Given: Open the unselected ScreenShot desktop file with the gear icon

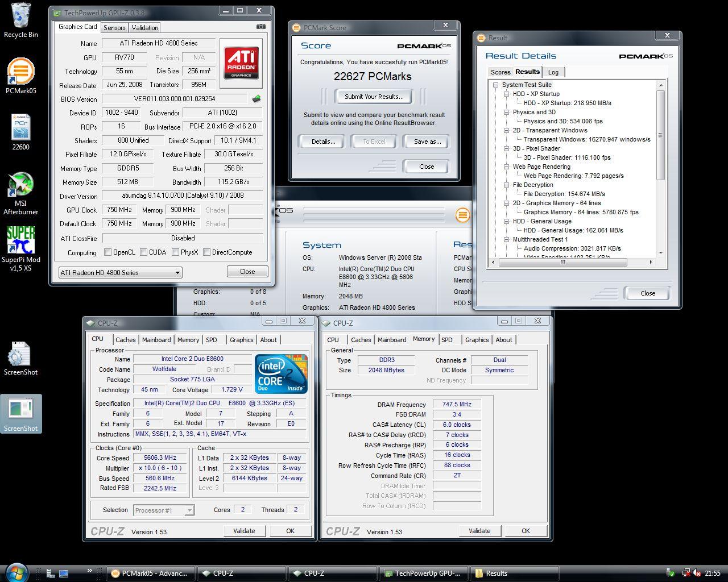Looking at the screenshot, I should coord(21,359).
